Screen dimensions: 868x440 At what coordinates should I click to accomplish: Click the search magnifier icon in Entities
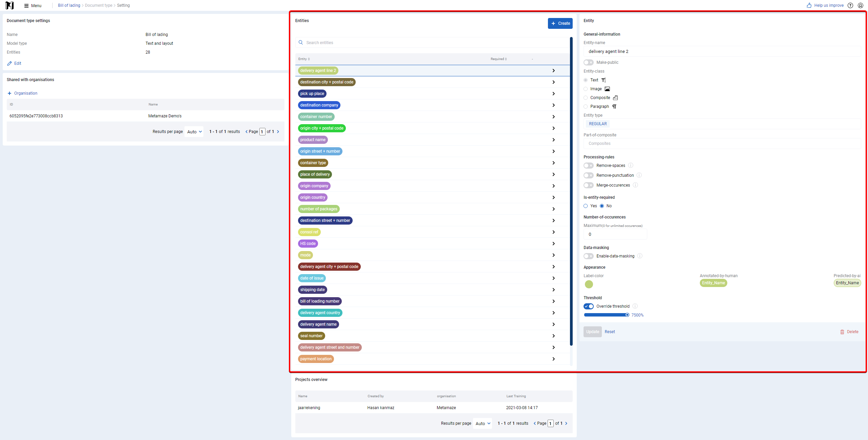[301, 42]
